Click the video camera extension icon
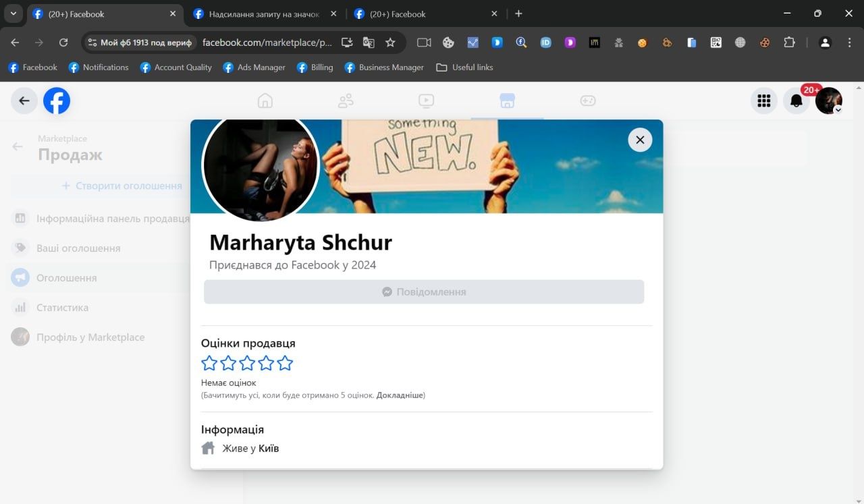Screen dimensions: 864x504 click(x=424, y=43)
